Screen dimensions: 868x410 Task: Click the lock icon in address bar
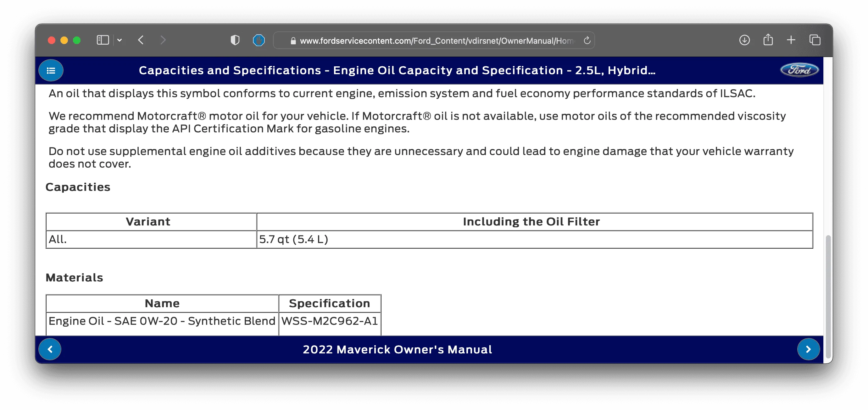[x=293, y=41]
